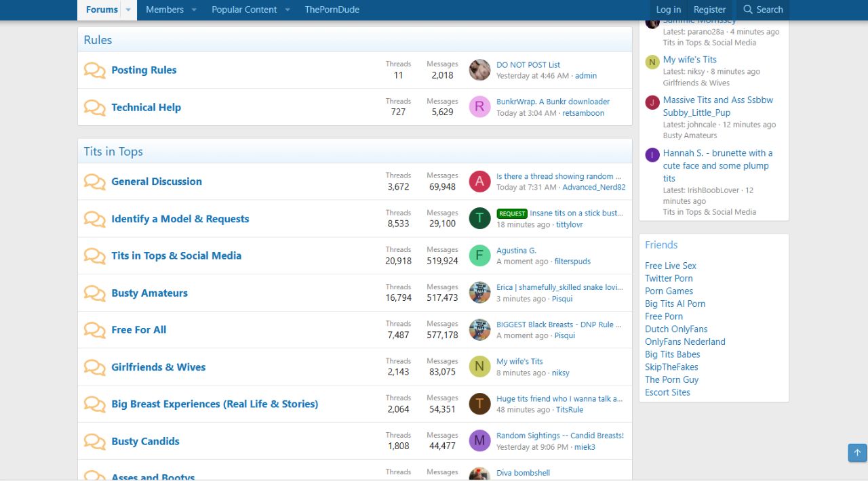
Task: Expand the Popular Content dropdown arrow
Action: (x=288, y=9)
